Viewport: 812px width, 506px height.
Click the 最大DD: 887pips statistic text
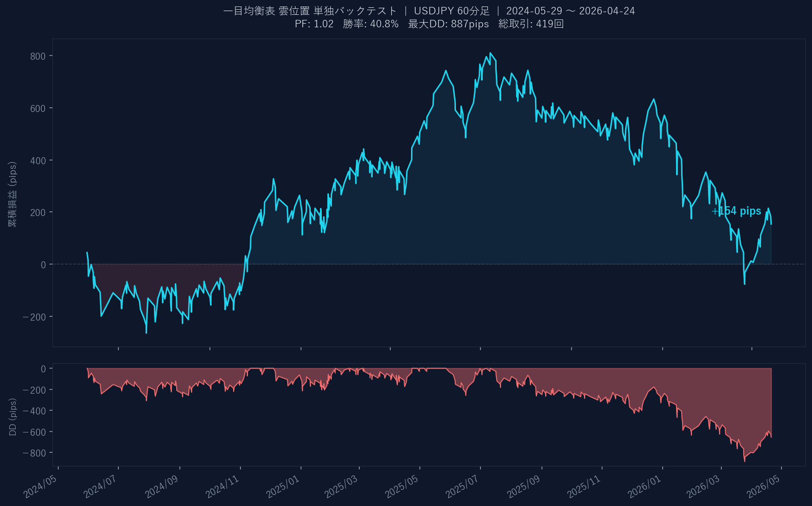[x=448, y=24]
